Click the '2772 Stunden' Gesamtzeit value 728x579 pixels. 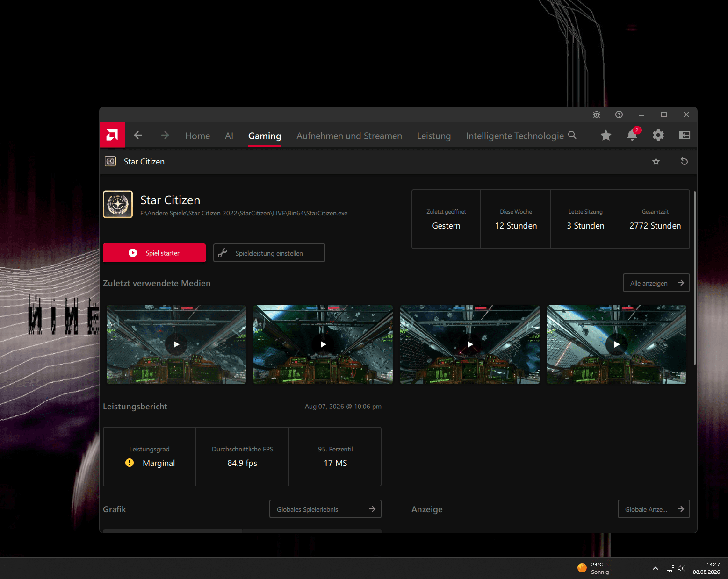(655, 226)
